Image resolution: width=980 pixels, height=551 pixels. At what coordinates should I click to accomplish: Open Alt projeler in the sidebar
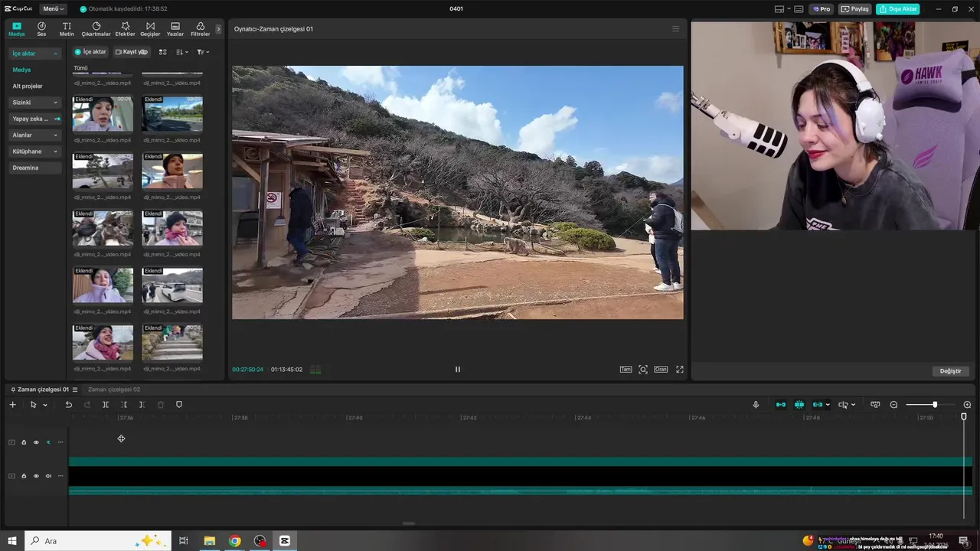pyautogui.click(x=28, y=86)
